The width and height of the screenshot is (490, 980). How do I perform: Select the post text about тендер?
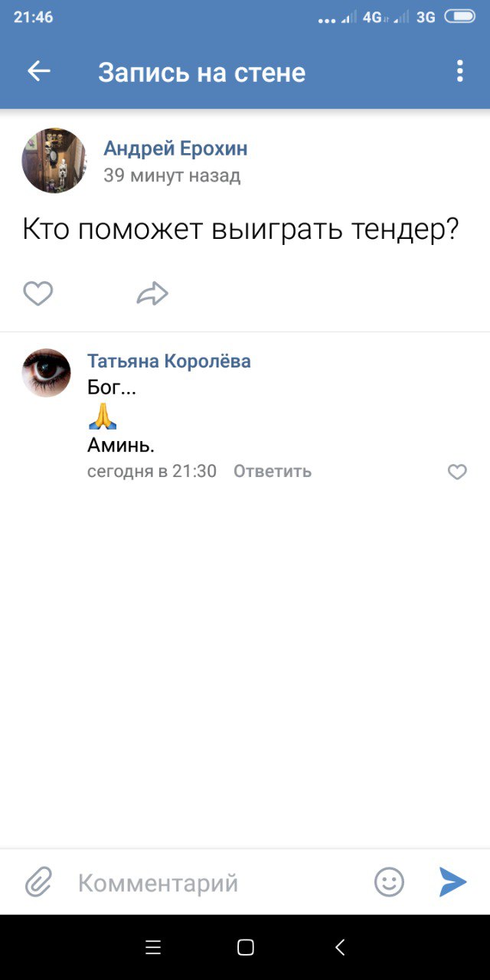pos(240,230)
